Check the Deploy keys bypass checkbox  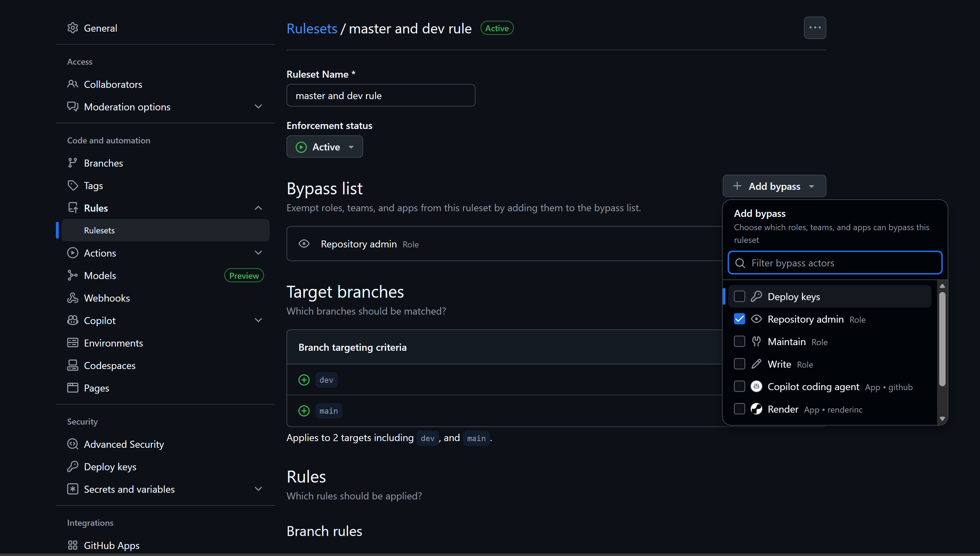pyautogui.click(x=739, y=297)
